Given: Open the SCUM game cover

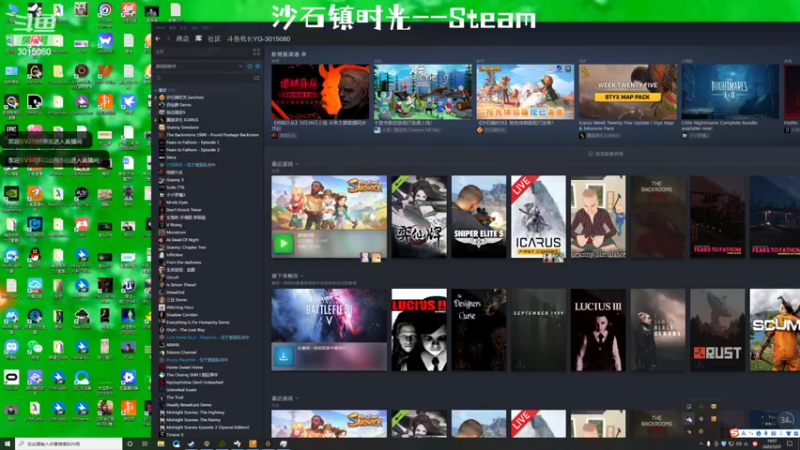Looking at the screenshot, I should [x=775, y=330].
